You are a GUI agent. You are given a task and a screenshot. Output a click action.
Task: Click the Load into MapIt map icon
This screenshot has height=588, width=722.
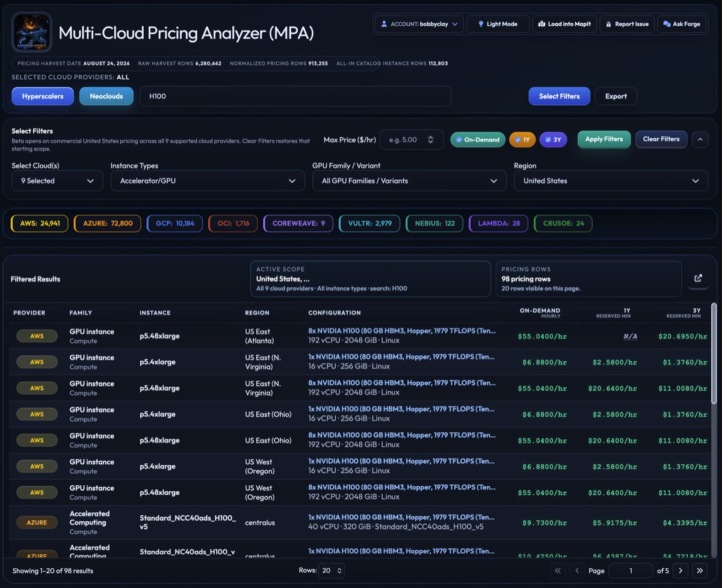click(x=541, y=24)
